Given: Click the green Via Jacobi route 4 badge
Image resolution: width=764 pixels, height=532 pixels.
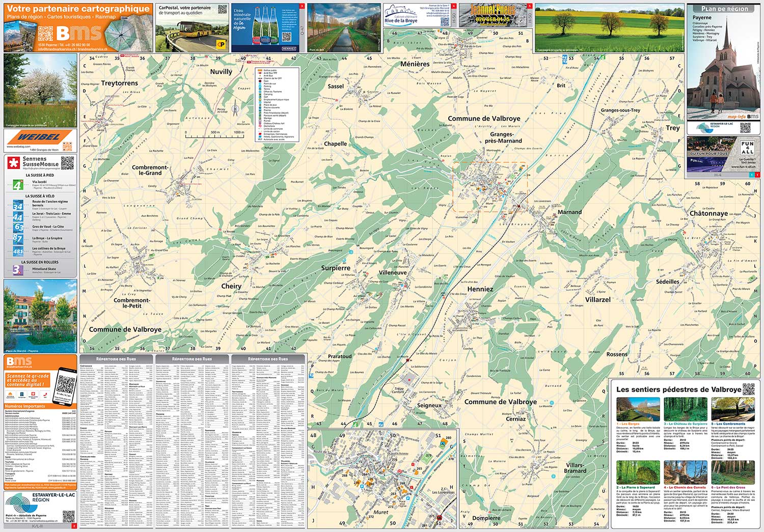Looking at the screenshot, I should 18,184.
